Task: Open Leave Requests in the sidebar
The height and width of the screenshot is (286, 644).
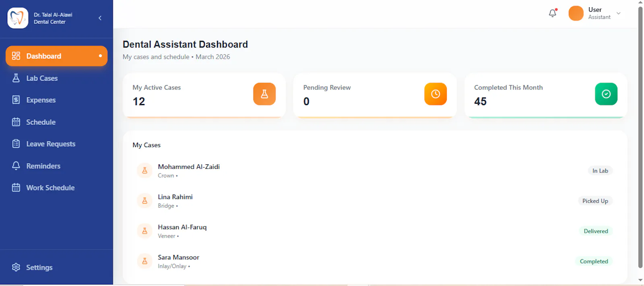Action: click(56, 144)
